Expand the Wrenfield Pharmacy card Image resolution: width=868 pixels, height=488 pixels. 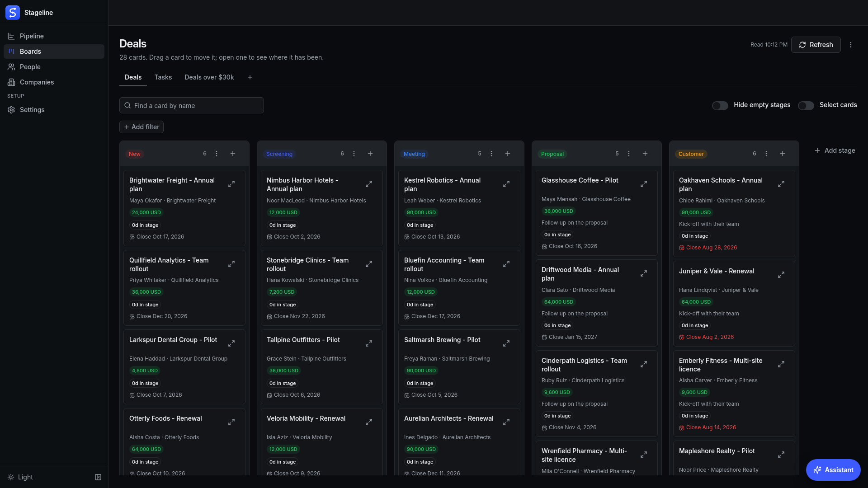(x=644, y=455)
